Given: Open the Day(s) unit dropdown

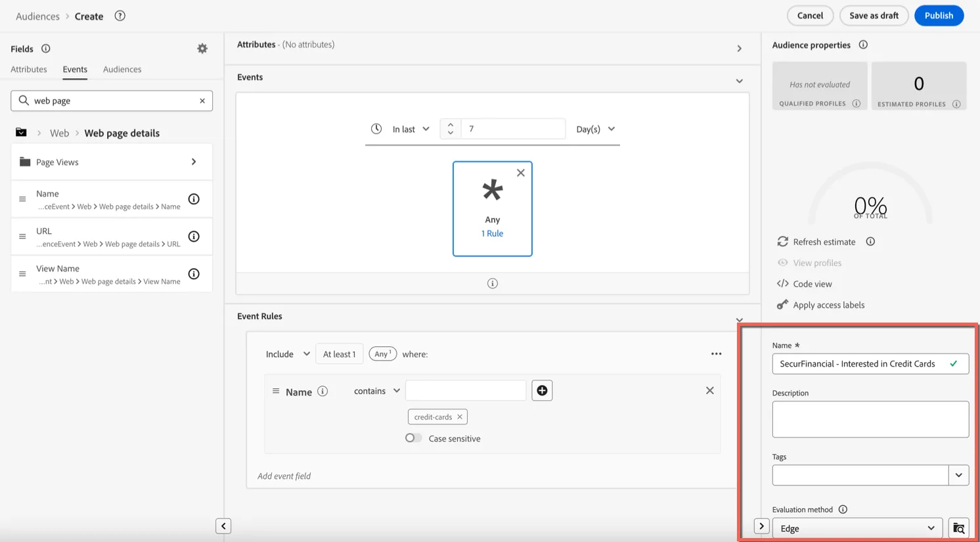Looking at the screenshot, I should coord(595,129).
